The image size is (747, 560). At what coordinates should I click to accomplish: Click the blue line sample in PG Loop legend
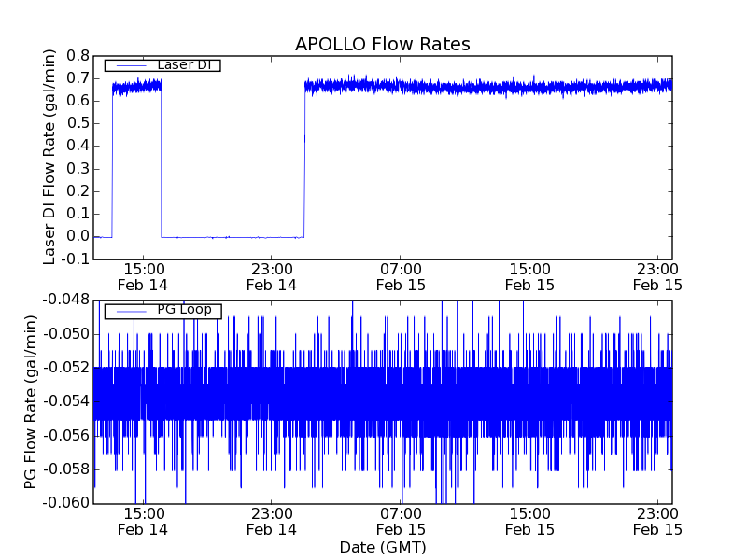[x=132, y=312]
